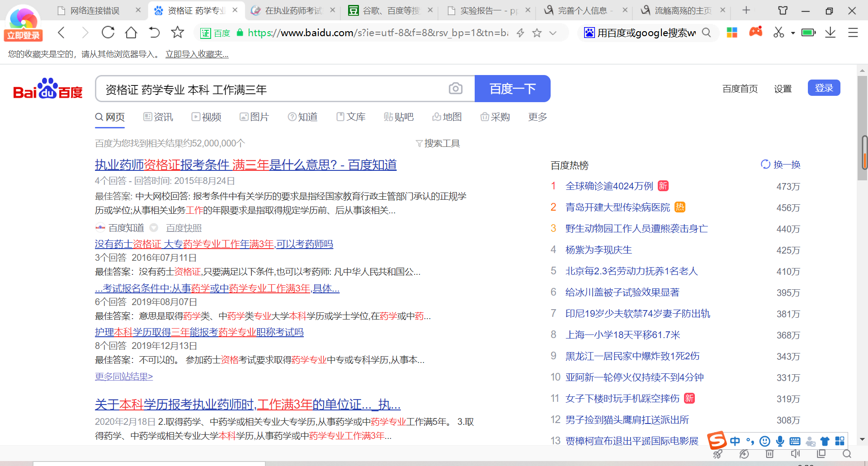The height and width of the screenshot is (466, 868).
Task: Open the 搜索工具 filter options
Action: click(x=438, y=143)
